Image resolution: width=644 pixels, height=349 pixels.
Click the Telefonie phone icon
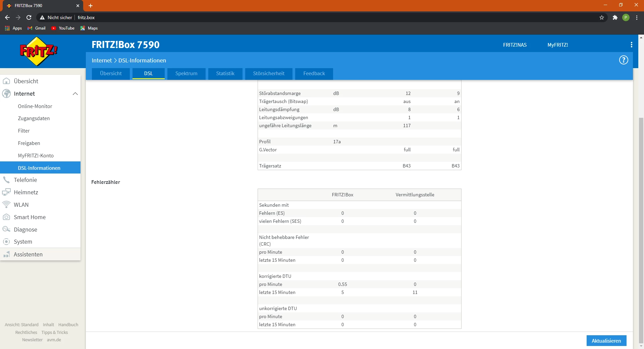click(6, 180)
